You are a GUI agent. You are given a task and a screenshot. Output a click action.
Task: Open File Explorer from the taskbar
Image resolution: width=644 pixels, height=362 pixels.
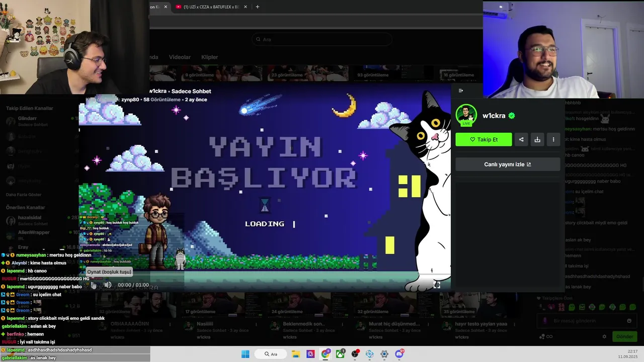click(x=296, y=354)
